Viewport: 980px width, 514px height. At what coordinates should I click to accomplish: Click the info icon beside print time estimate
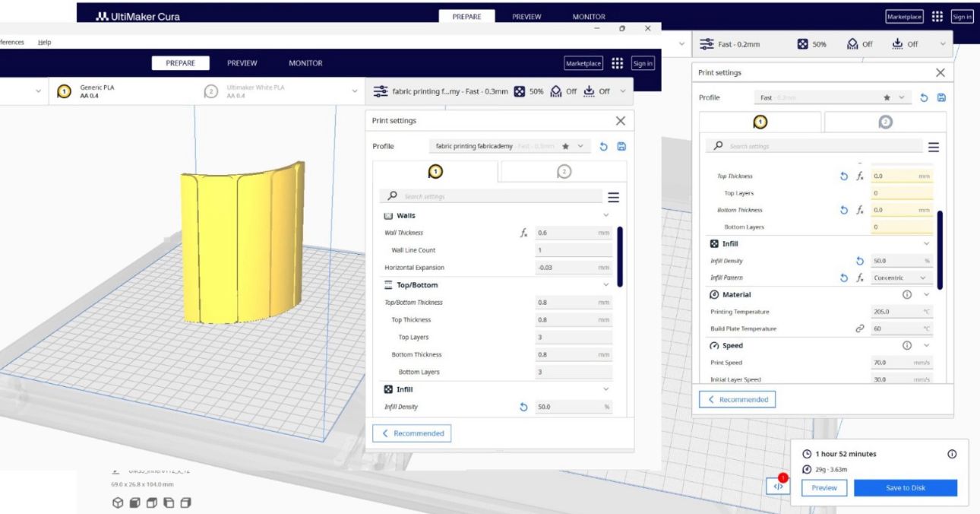[x=952, y=454]
